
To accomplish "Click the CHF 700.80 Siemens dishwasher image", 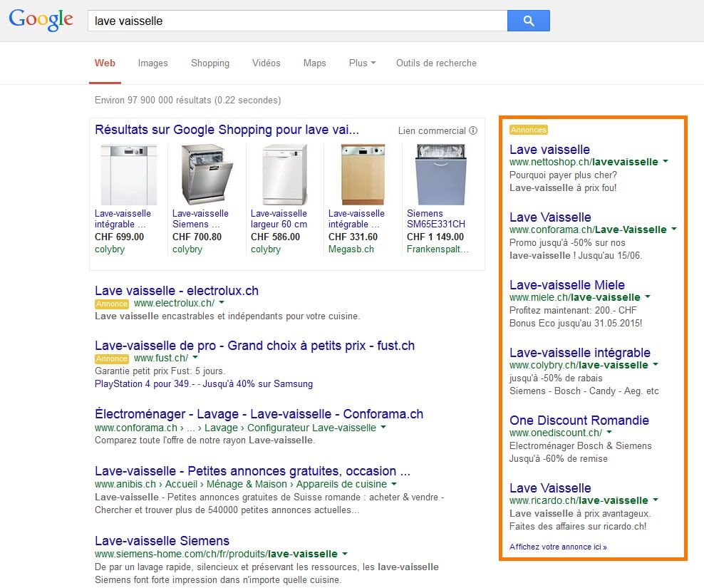I will (x=207, y=175).
